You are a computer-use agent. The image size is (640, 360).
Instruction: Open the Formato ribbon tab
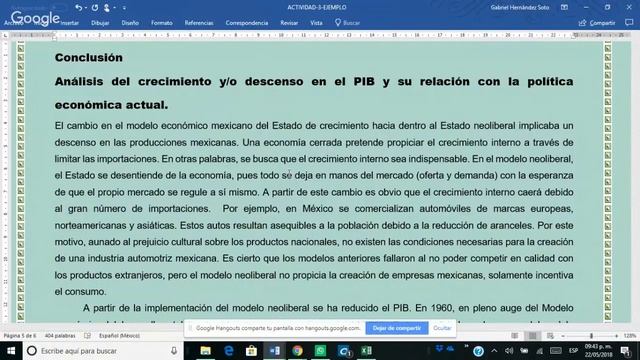click(x=162, y=23)
